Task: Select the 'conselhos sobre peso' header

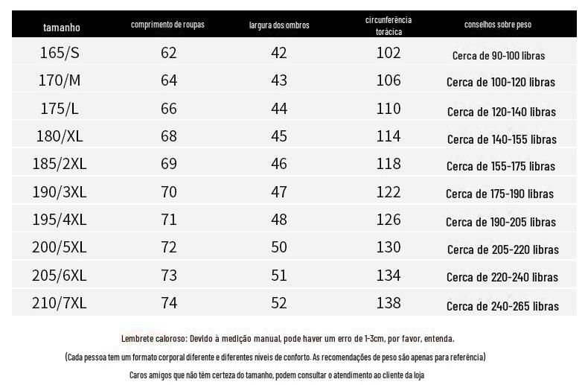Action: (498, 25)
